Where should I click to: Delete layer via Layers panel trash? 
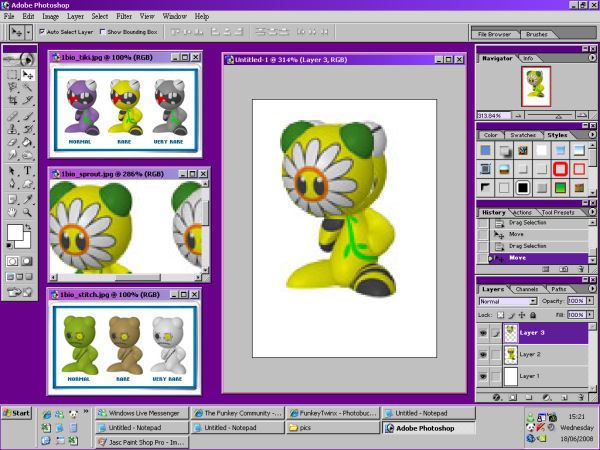[581, 398]
